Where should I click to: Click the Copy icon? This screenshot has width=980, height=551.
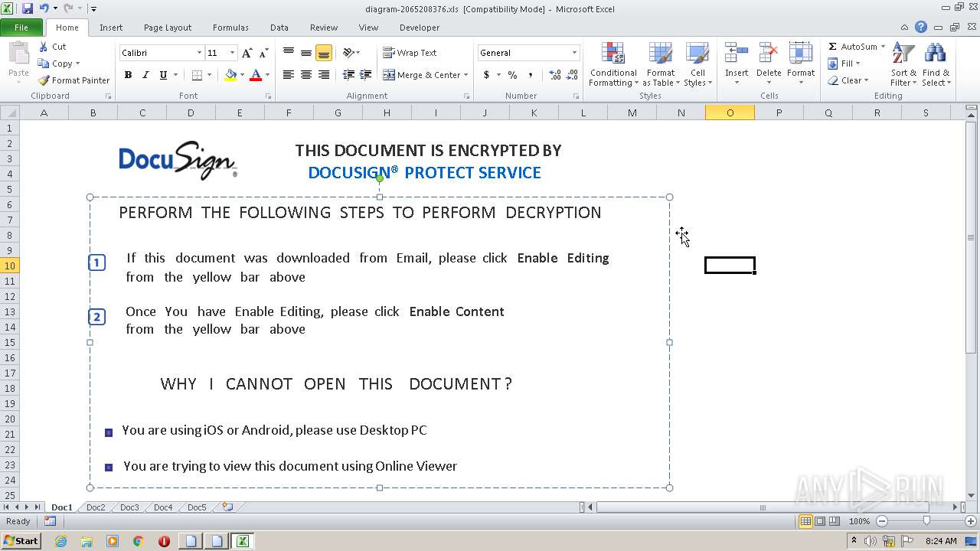[44, 64]
